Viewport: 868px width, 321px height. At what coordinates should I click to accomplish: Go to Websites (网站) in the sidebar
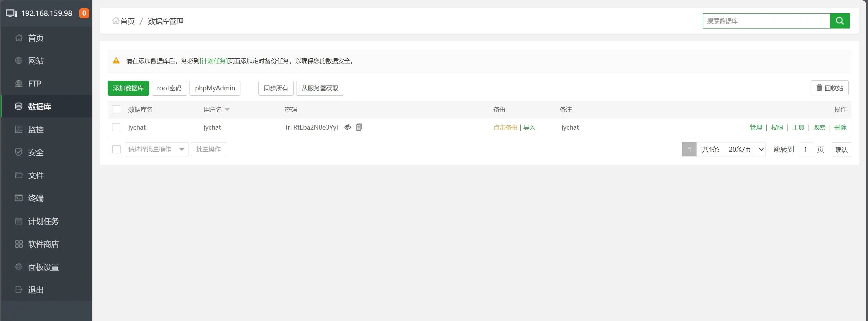[x=36, y=61]
